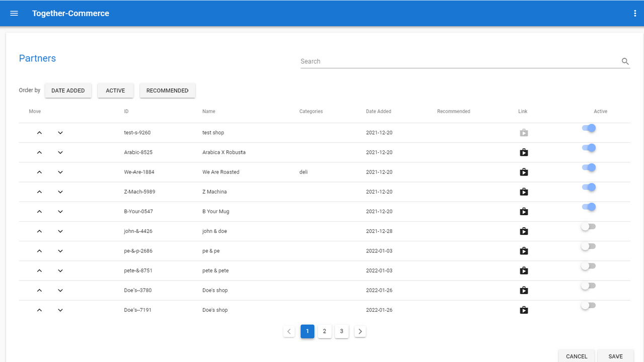Go to previous page arrow

(x=289, y=331)
